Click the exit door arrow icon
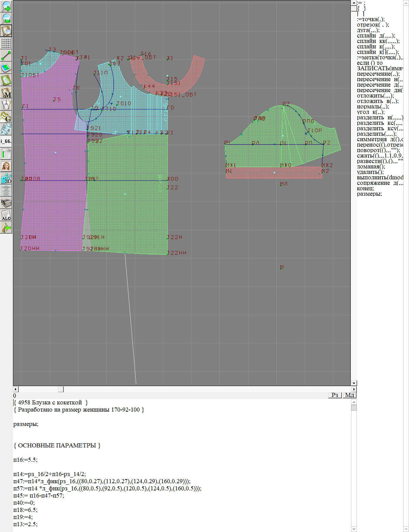Screen dimensions: 409x532 pos(6,227)
